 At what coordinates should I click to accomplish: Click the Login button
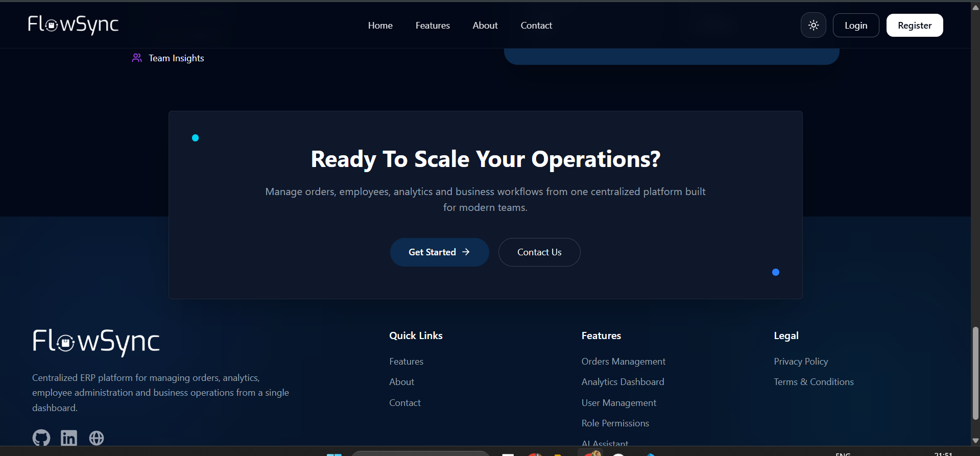click(x=856, y=25)
